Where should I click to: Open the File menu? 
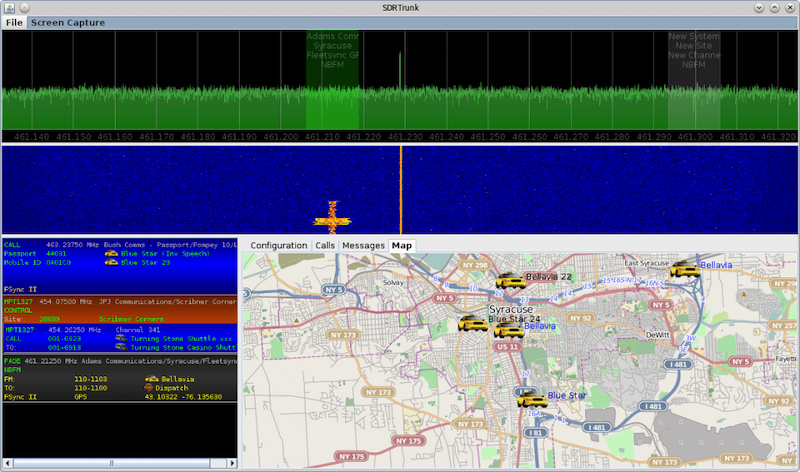[14, 22]
